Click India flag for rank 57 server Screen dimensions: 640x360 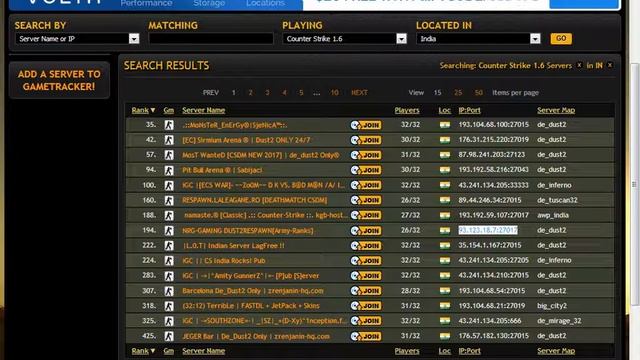(445, 155)
